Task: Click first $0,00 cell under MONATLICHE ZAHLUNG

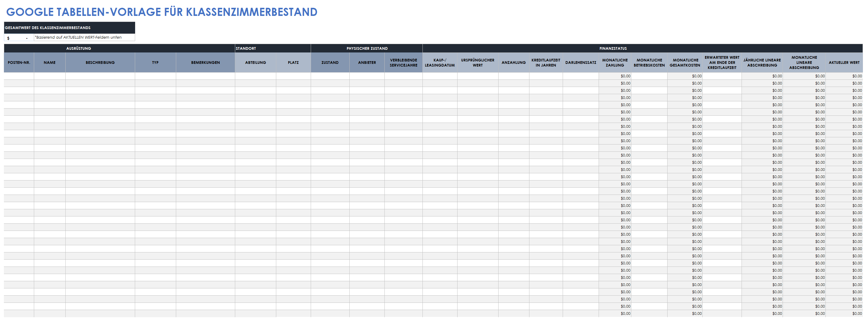Action: pos(615,76)
